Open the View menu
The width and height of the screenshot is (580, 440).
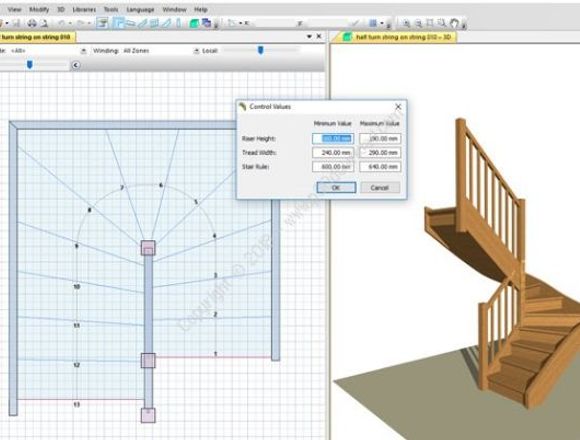pos(14,10)
